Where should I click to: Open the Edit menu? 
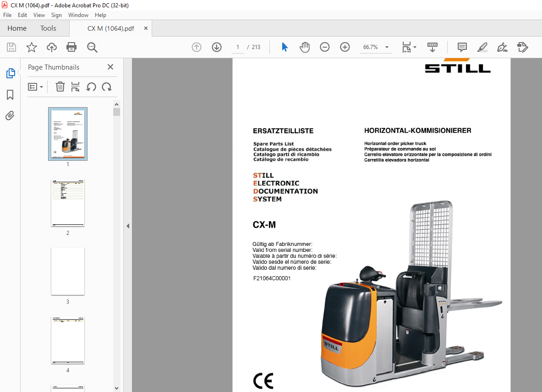[x=22, y=15]
